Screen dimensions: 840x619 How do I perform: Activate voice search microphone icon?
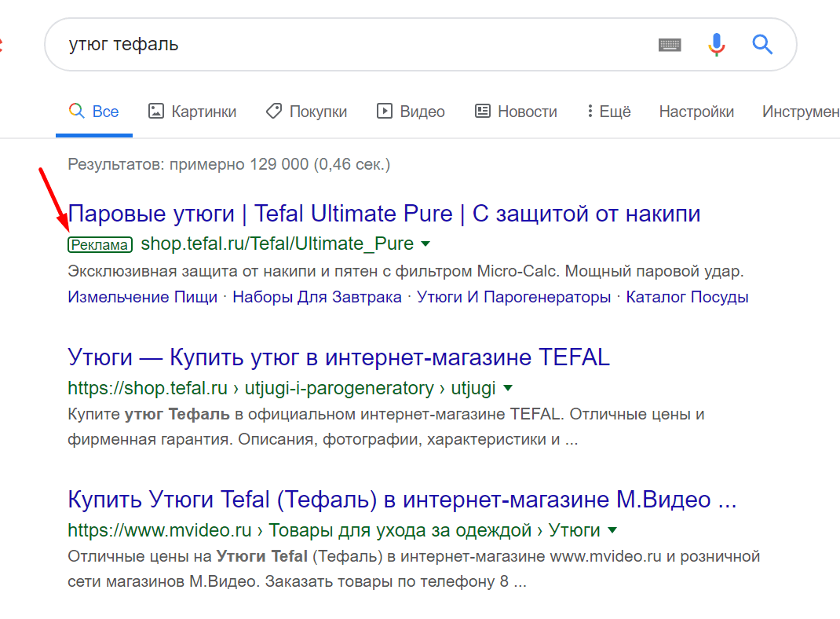click(x=716, y=44)
